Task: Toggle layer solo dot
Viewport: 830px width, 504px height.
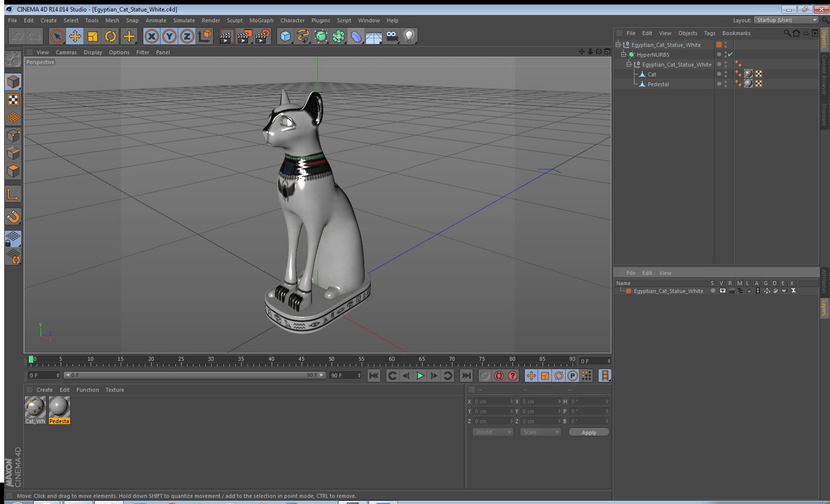Action: point(713,291)
